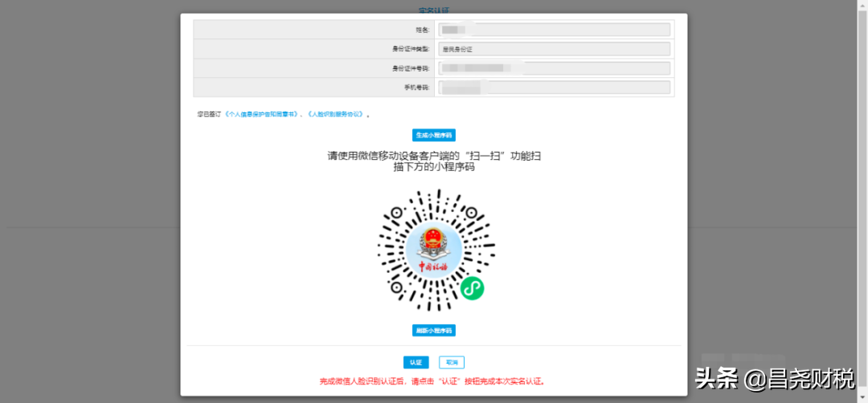Select the 手机号码 field
Screen dimensions: 868x403
554,88
